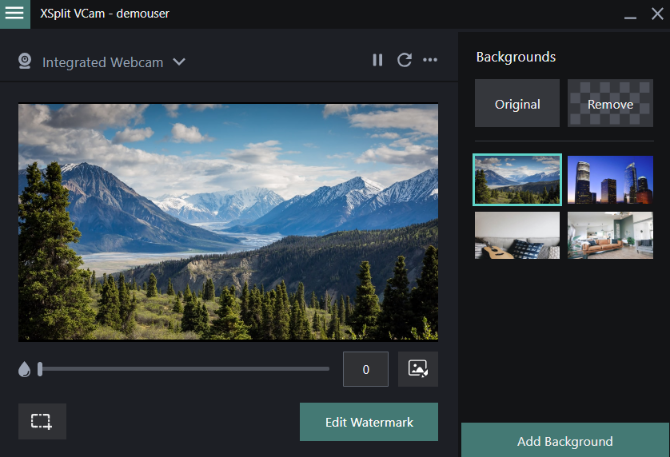Screen dimensions: 670x457
Task: Select the Original background option
Action: coord(517,103)
